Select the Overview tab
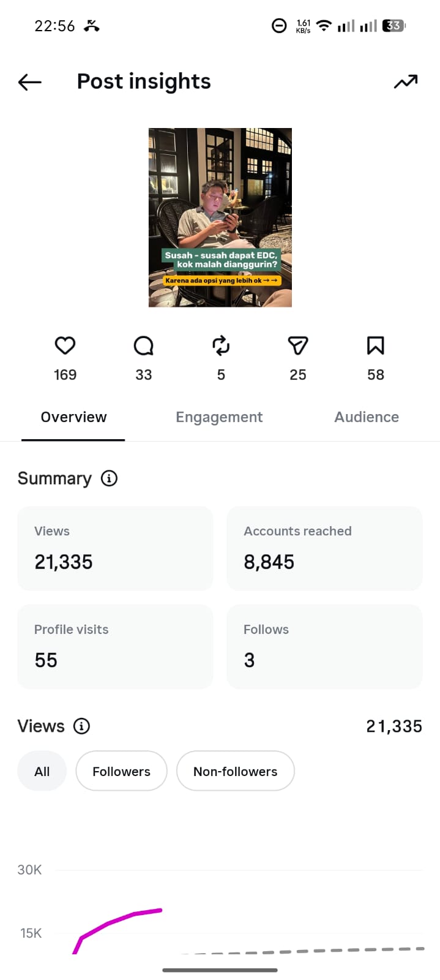 pyautogui.click(x=73, y=417)
